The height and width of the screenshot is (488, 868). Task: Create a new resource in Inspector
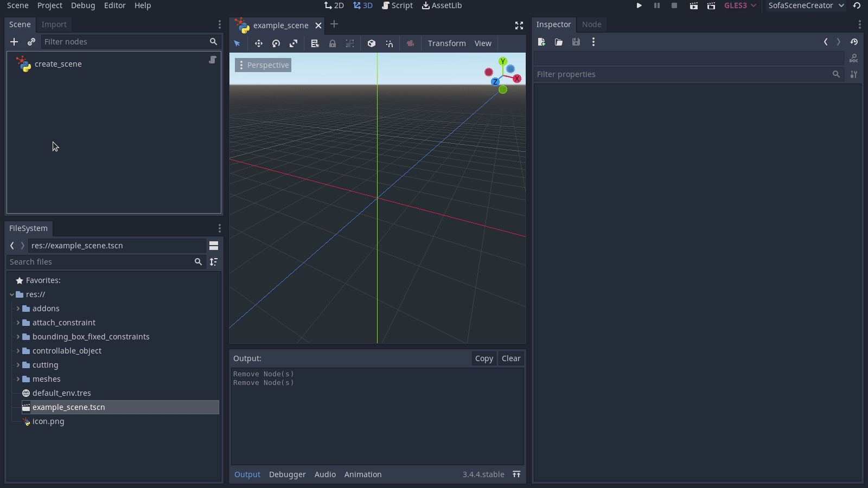click(x=541, y=42)
